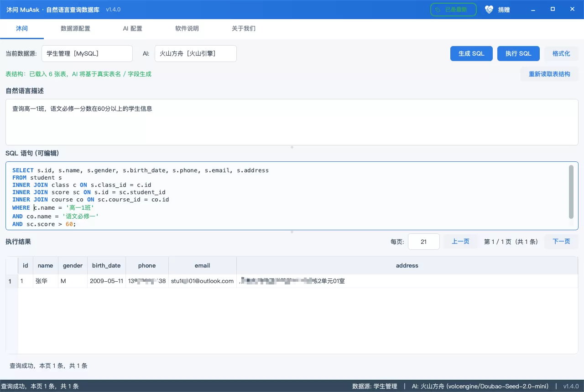Select the gender cell M

point(73,281)
